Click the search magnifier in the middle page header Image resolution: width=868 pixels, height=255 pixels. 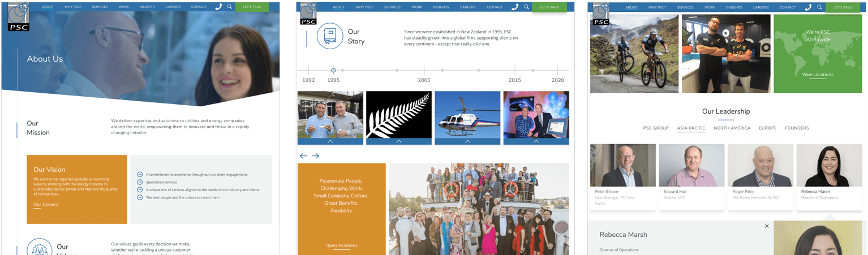tap(526, 7)
